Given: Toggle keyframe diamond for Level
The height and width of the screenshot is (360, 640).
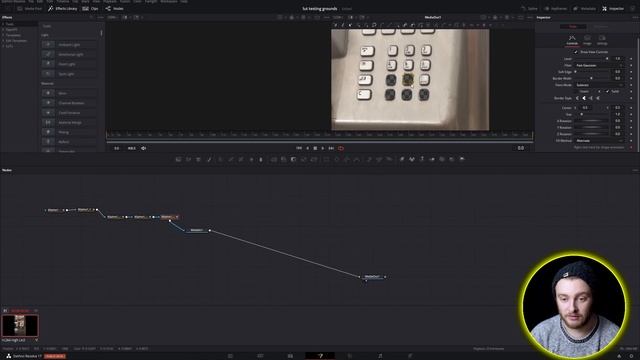Looking at the screenshot, I should point(631,59).
